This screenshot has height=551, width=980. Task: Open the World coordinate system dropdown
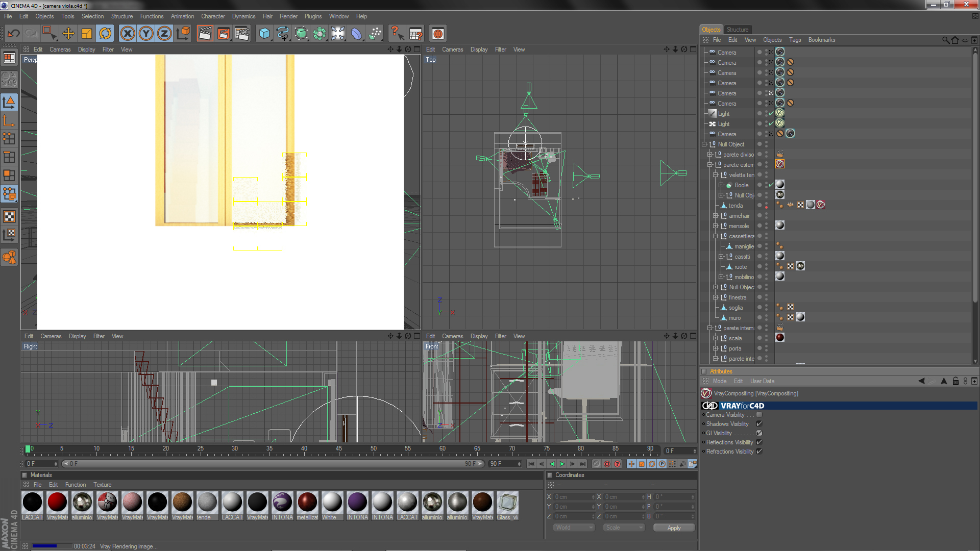pos(574,528)
